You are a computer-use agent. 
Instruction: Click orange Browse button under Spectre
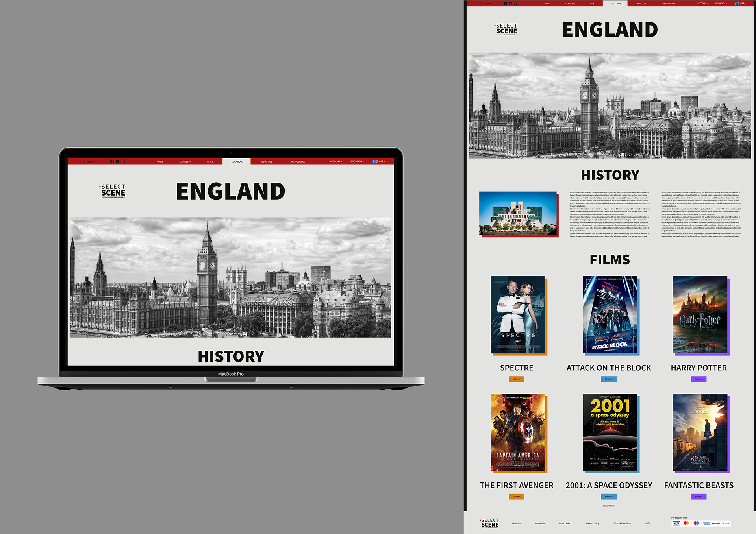[516, 379]
